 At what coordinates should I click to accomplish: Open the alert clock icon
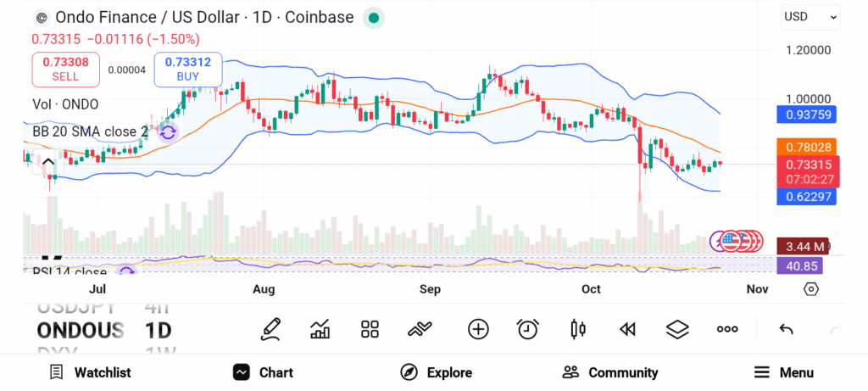coord(528,329)
